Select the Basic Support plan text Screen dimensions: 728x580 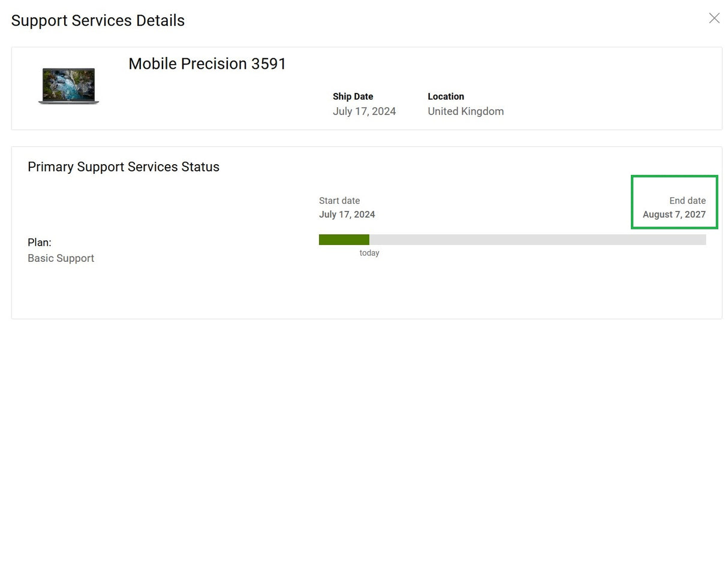pyautogui.click(x=61, y=258)
